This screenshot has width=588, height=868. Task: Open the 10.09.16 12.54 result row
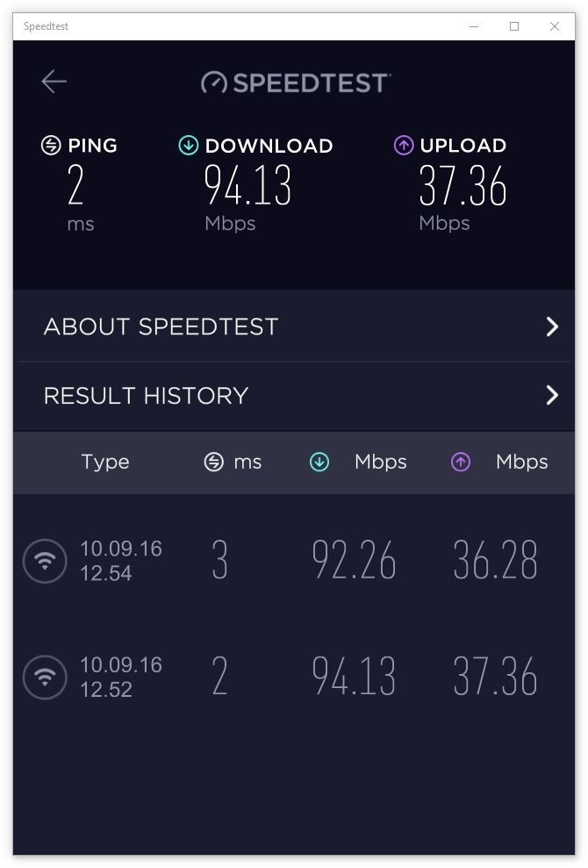coord(294,561)
